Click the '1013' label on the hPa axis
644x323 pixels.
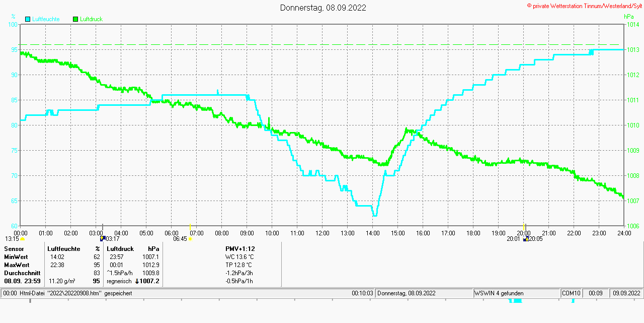(x=633, y=49)
